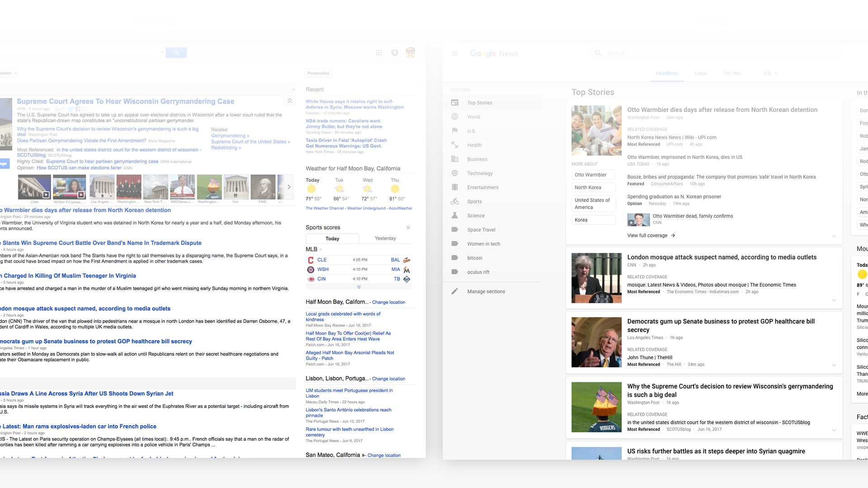Click the Science flask icon

coord(455,216)
